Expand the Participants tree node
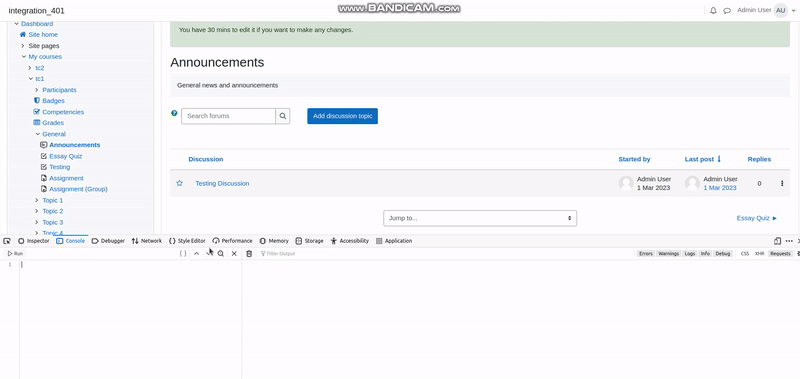Image resolution: width=800 pixels, height=379 pixels. [x=37, y=90]
